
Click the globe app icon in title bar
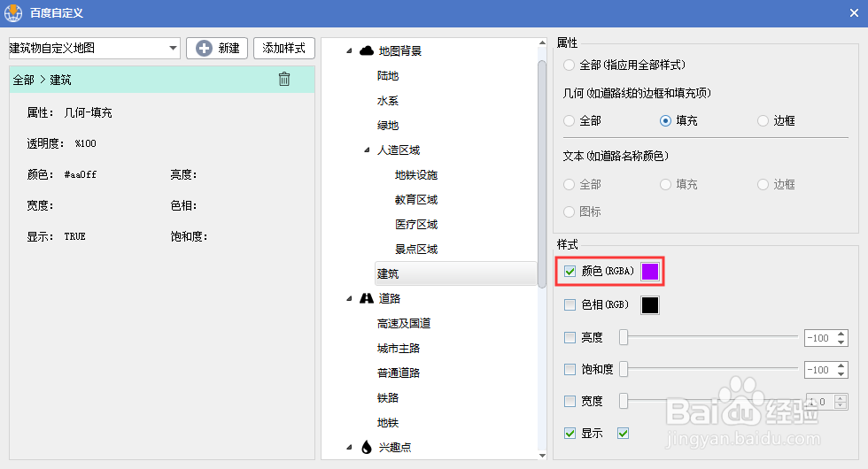tap(12, 12)
